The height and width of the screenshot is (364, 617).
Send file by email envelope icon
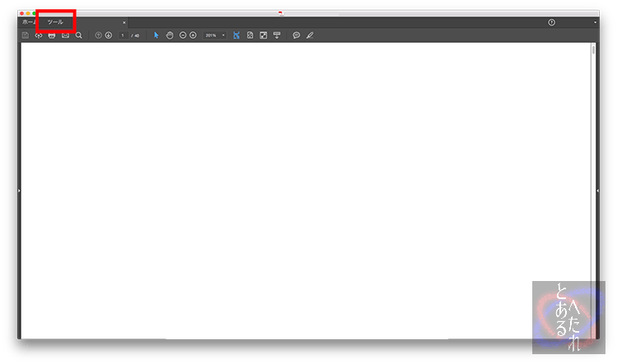click(x=65, y=35)
